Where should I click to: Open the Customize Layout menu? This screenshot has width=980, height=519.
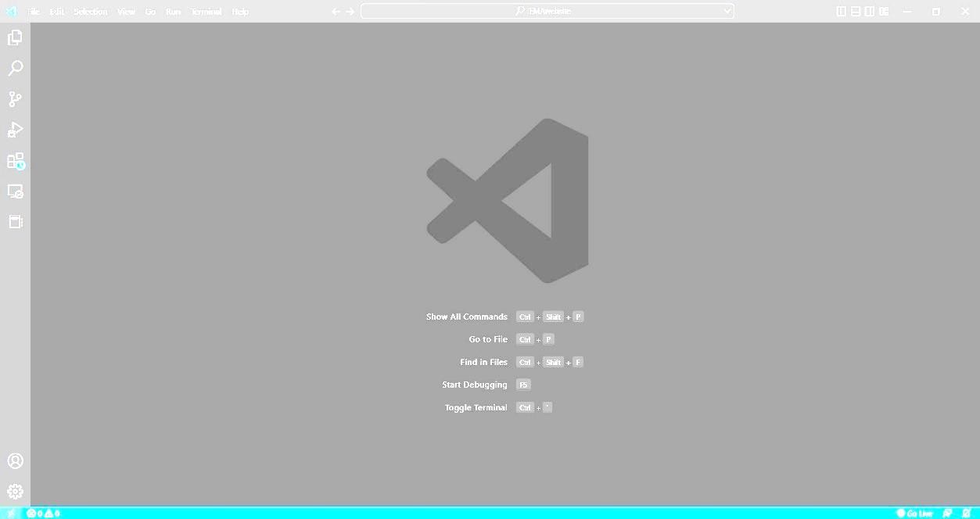pos(884,12)
